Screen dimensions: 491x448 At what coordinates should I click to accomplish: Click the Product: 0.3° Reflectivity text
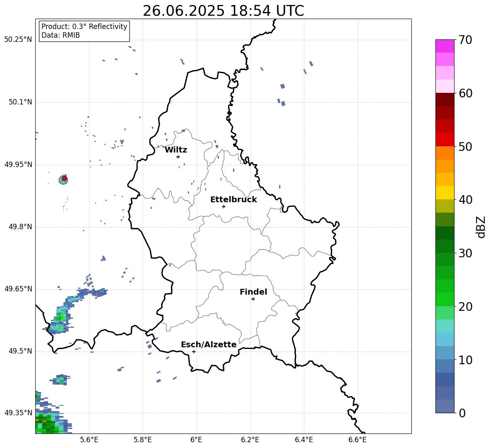(x=84, y=27)
